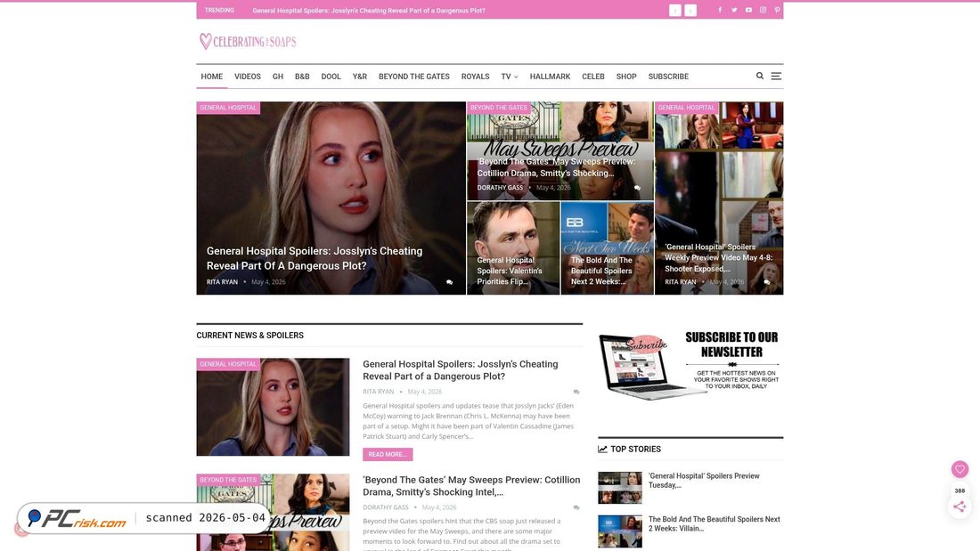
Task: Open the Facebook social icon
Action: pos(720,10)
